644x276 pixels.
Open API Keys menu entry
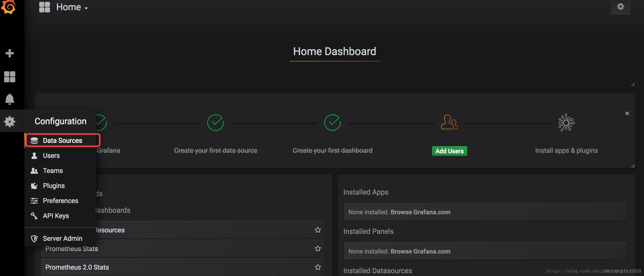(x=56, y=216)
